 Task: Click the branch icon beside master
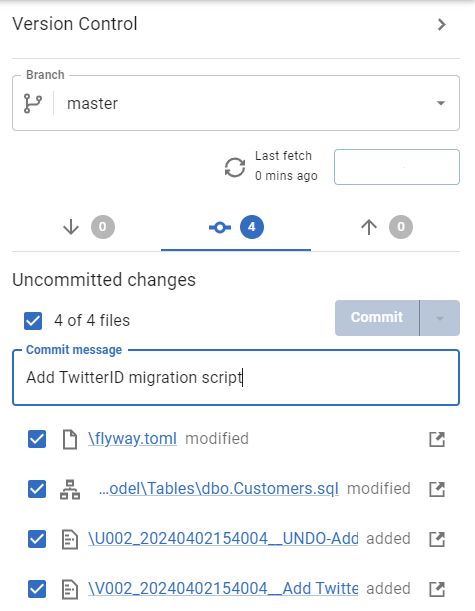click(x=33, y=103)
